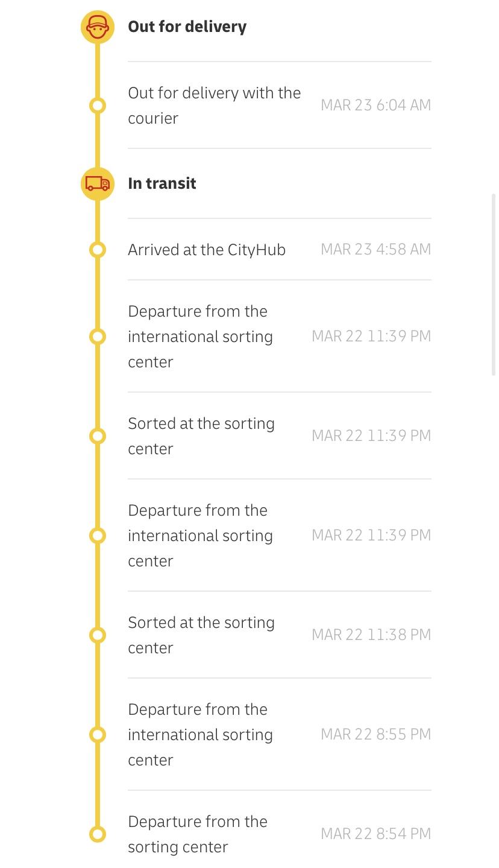499x868 pixels.
Task: Click the MAR 22 11:38 PM sorted timeline dot
Action: coord(98,635)
